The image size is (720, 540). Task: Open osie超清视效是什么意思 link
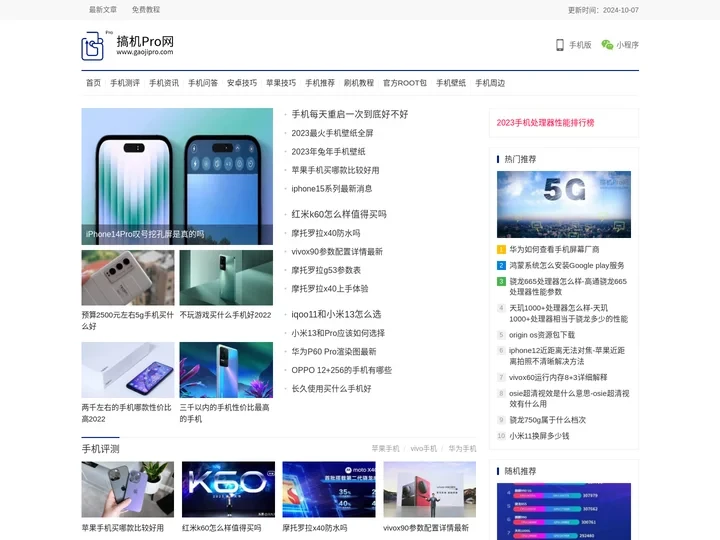569,399
